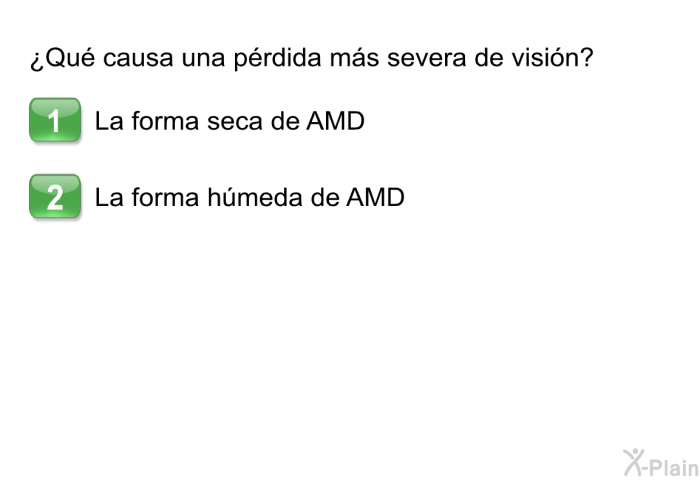This screenshot has height=480, width=700.
Task: Click 'AMD' in the second answer
Action: [375, 197]
